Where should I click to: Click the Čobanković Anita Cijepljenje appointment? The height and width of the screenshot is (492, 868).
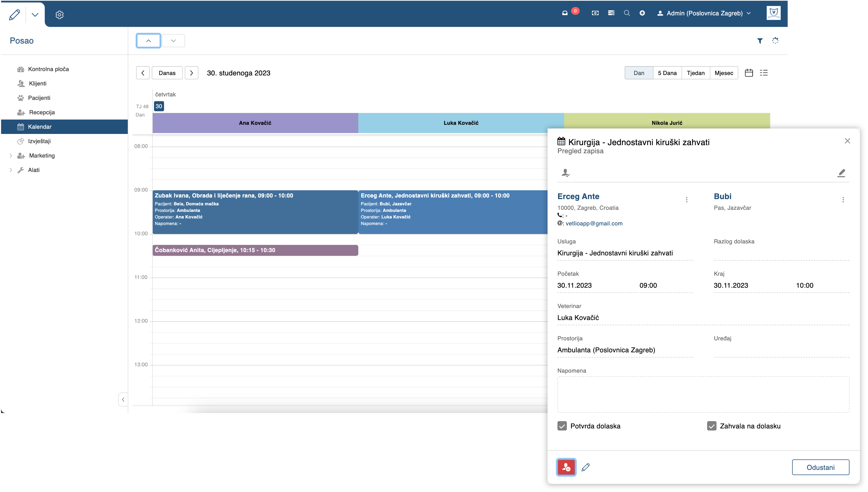point(255,250)
